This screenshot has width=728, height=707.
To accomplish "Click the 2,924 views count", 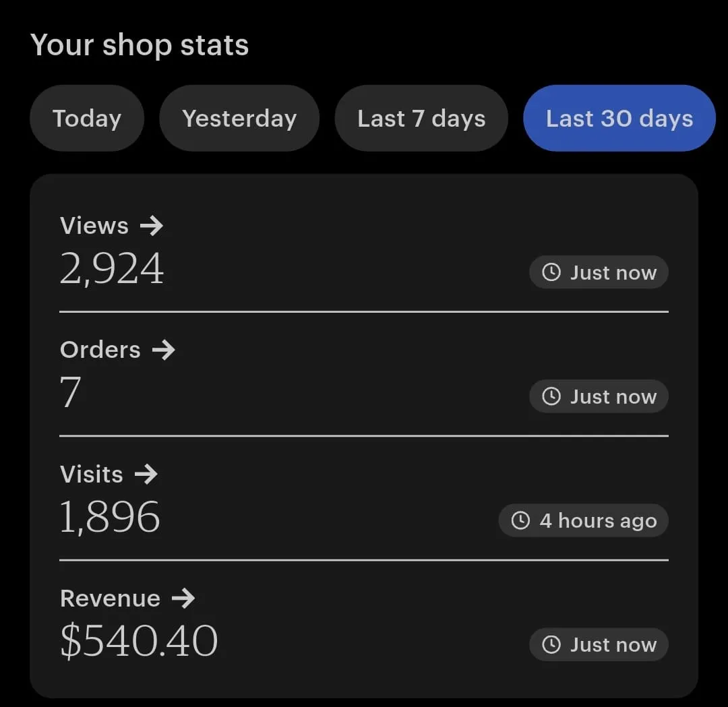I will (112, 270).
